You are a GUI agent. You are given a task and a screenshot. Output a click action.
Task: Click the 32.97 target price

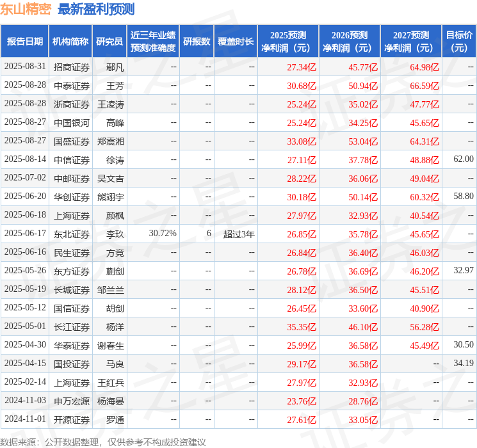(x=464, y=270)
